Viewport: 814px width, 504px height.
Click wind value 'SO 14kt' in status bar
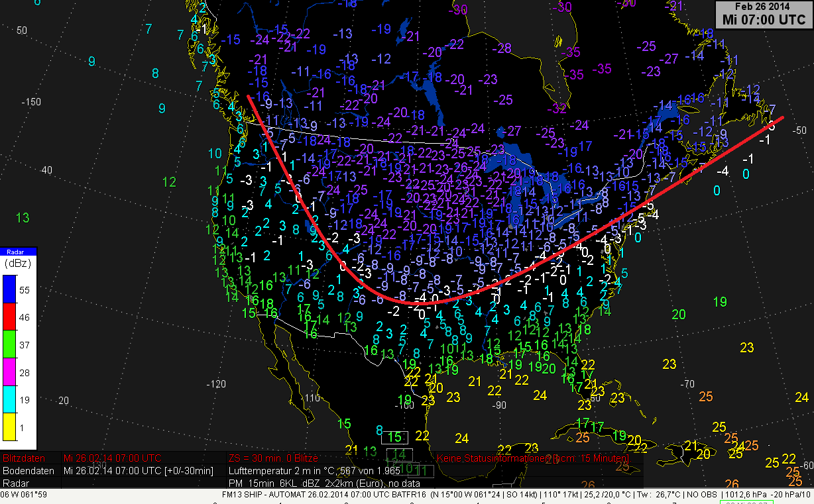(520, 495)
